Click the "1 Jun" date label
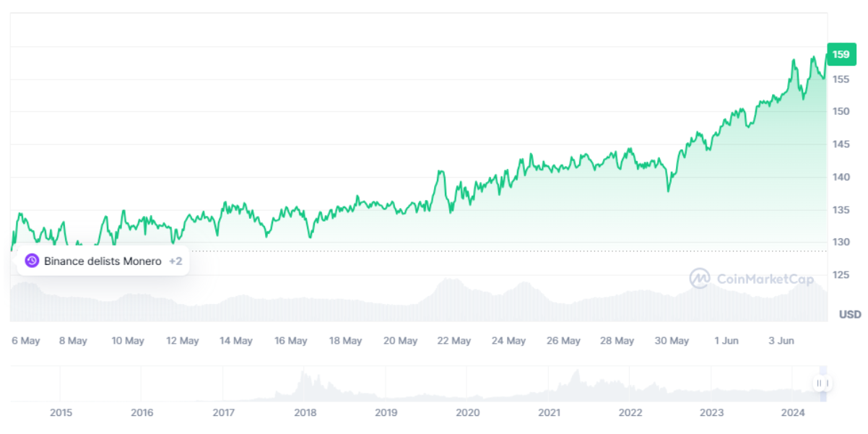868x434 pixels. pos(726,341)
